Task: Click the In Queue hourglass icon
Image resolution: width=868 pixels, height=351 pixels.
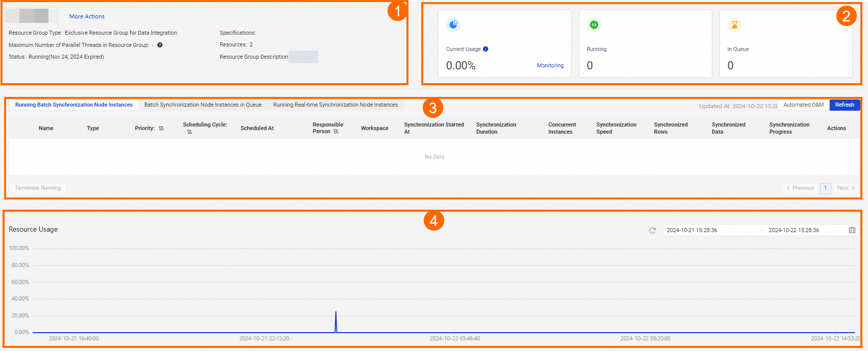Action: tap(735, 24)
